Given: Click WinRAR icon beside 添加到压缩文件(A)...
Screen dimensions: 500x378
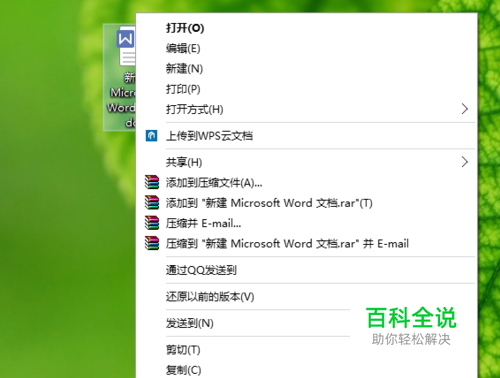Looking at the screenshot, I should [x=152, y=182].
